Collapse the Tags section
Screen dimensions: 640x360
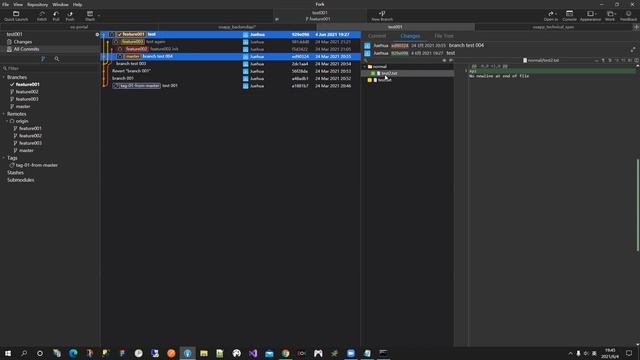(4, 158)
